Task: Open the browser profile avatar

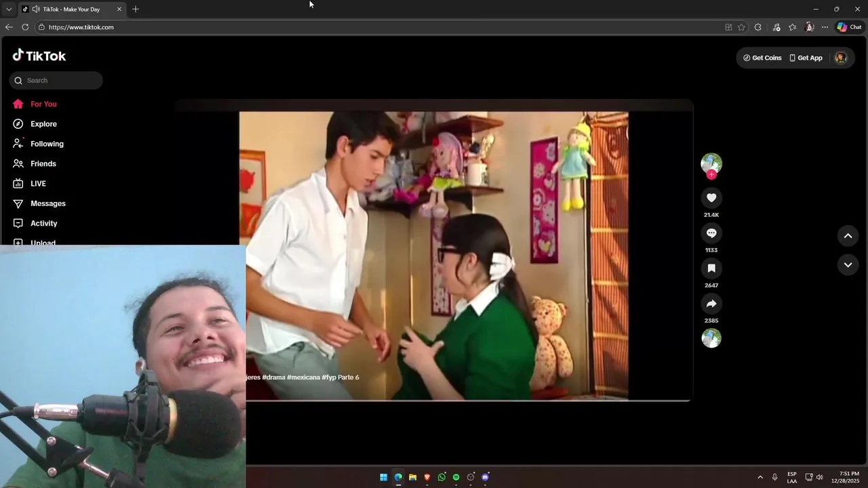Action: 809,27
